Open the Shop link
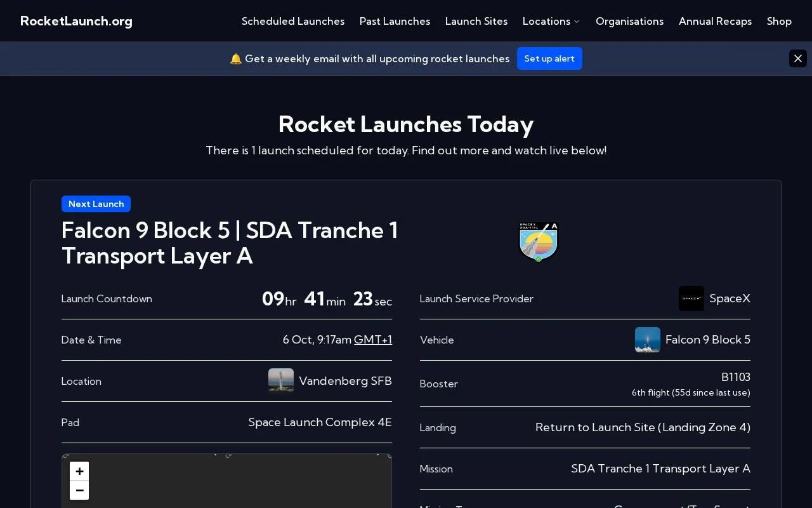The height and width of the screenshot is (508, 812). (x=779, y=21)
